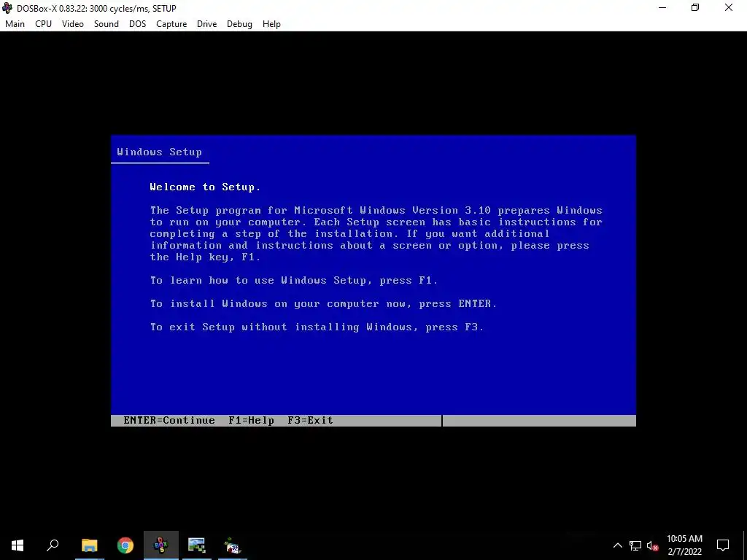Open the Windows Start menu
The height and width of the screenshot is (560, 747).
18,545
